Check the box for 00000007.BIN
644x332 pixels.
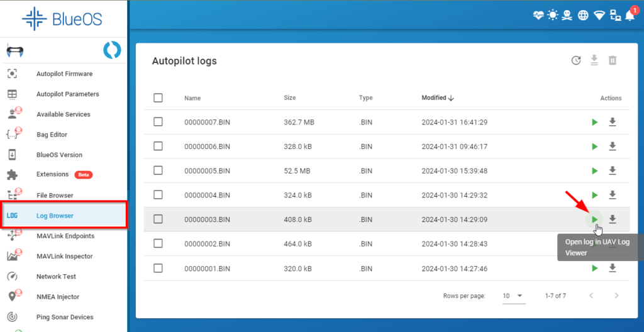pos(158,122)
